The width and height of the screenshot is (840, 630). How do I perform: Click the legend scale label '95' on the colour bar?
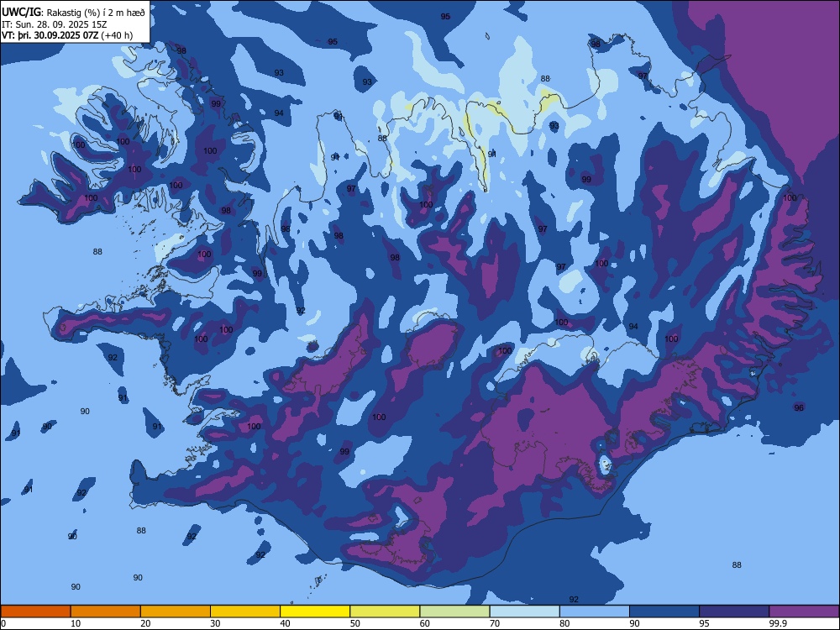(x=705, y=623)
